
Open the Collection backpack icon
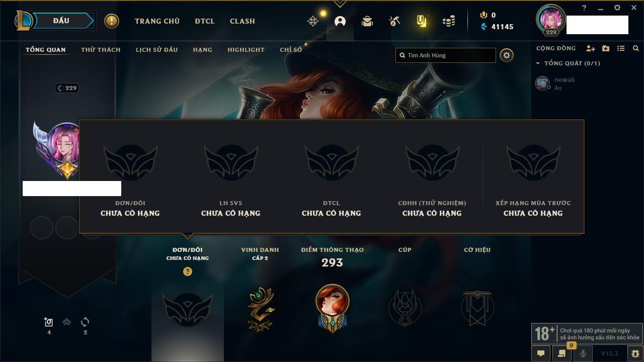pos(367,21)
